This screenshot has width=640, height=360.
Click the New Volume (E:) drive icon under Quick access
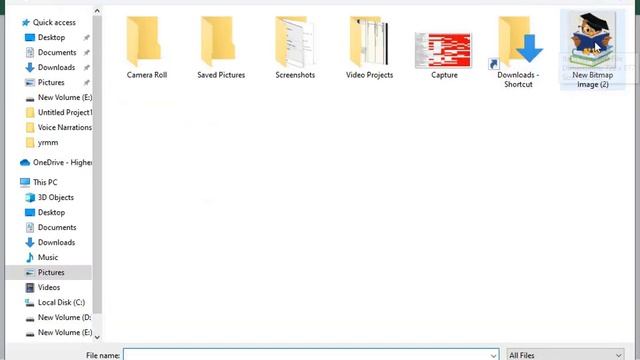coord(30,98)
